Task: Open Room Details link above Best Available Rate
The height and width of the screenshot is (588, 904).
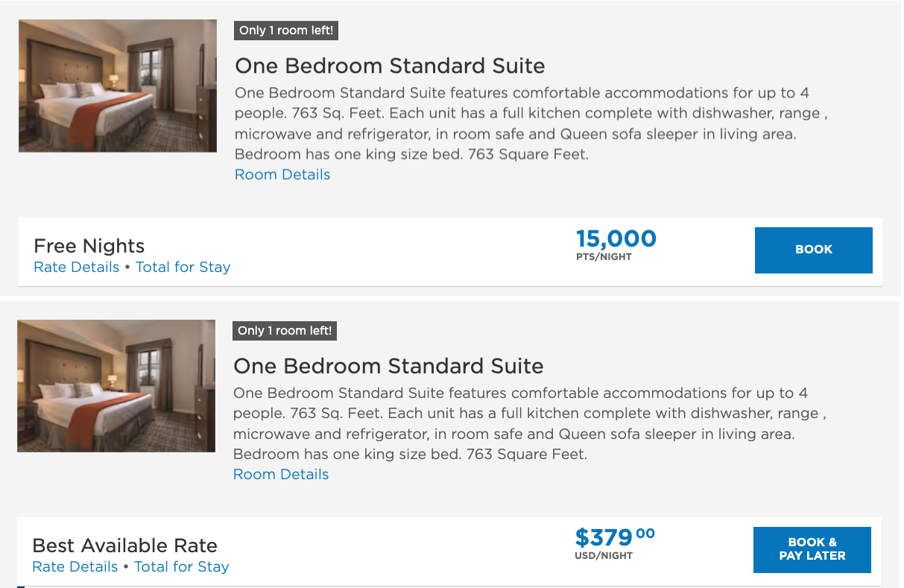Action: 281,474
